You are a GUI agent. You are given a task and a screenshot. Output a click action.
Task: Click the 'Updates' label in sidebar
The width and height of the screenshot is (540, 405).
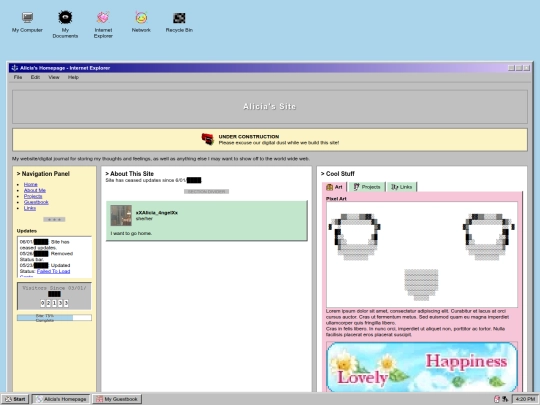(27, 231)
